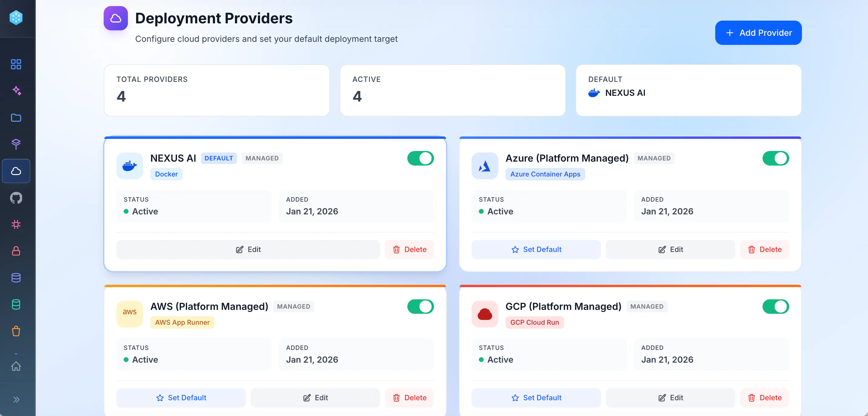Set Azure as the default provider
The width and height of the screenshot is (868, 416).
pyautogui.click(x=536, y=250)
